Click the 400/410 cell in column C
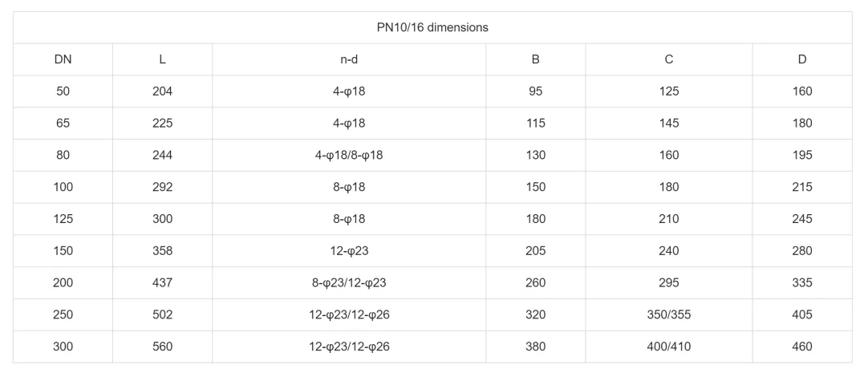This screenshot has width=868, height=373. [668, 347]
